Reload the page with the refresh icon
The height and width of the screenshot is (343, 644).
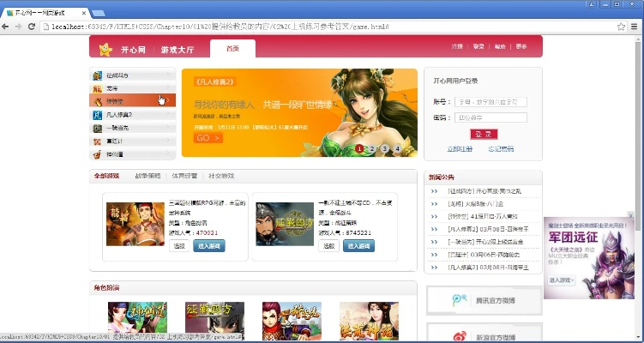31,27
